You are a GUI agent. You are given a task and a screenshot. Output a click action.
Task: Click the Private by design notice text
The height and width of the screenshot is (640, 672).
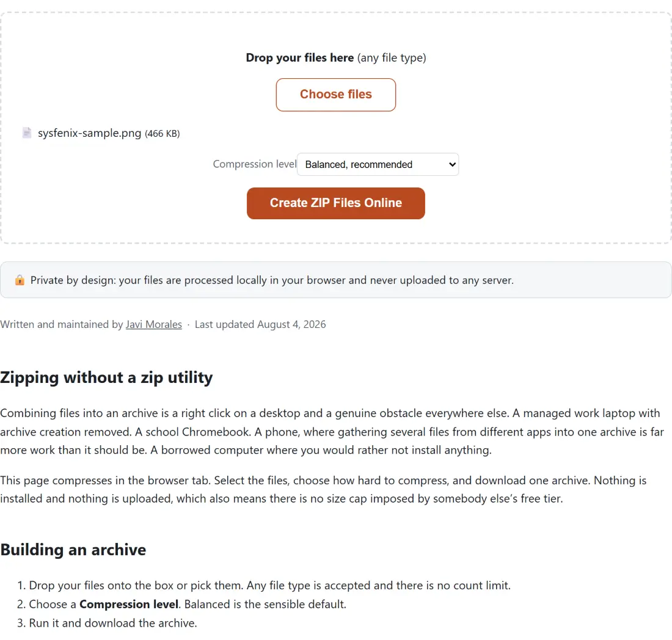pos(272,280)
